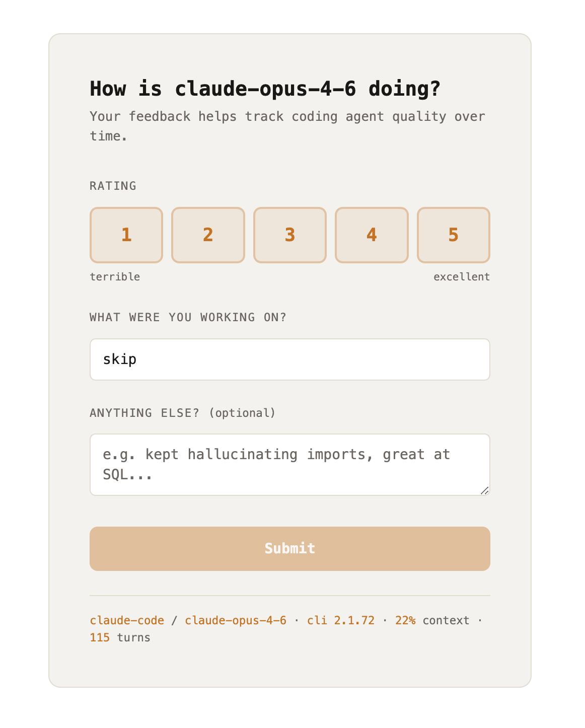The width and height of the screenshot is (585, 728).
Task: Click the terrible label under rating 1
Action: coord(115,276)
